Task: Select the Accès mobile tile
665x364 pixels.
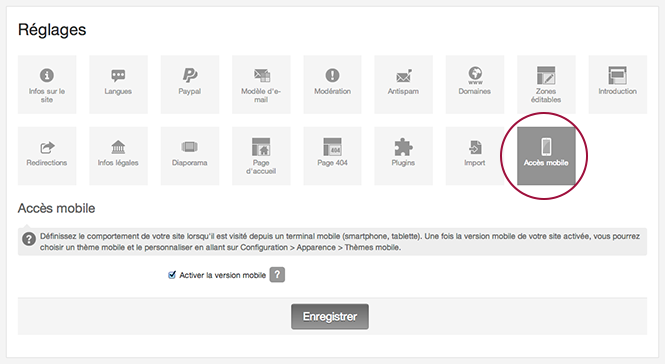Action: click(546, 156)
